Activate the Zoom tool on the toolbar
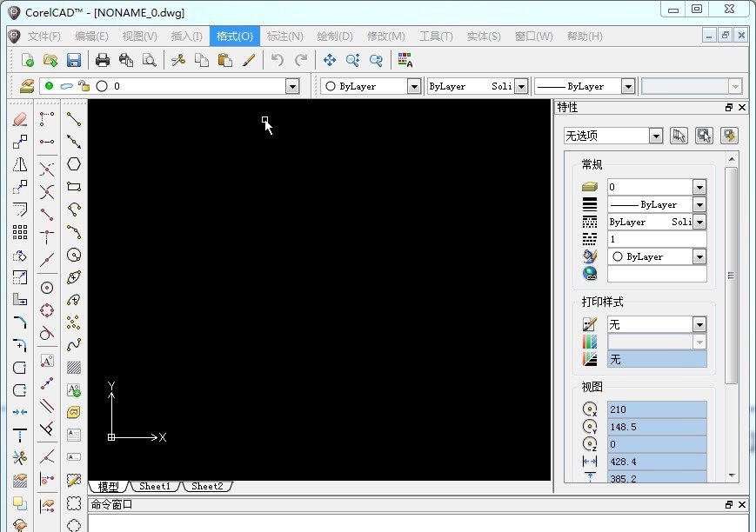Viewport: 756px width, 532px height. [352, 60]
